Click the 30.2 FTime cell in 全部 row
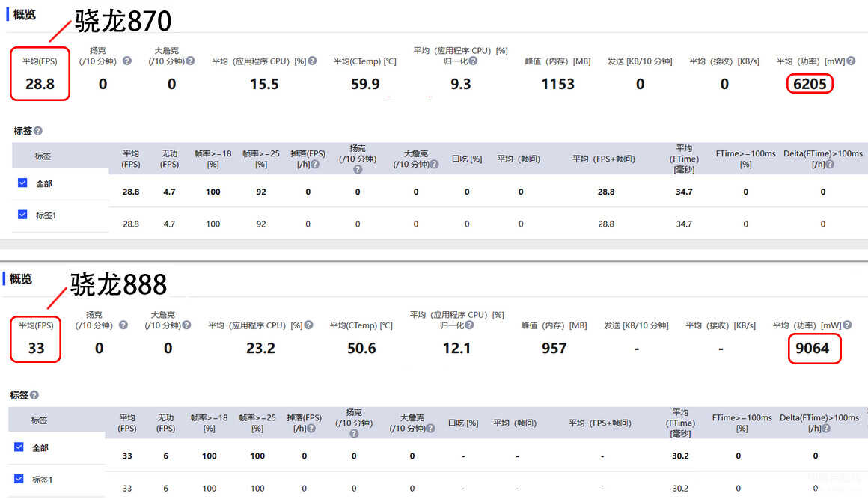The image size is (868, 499). 680,456
